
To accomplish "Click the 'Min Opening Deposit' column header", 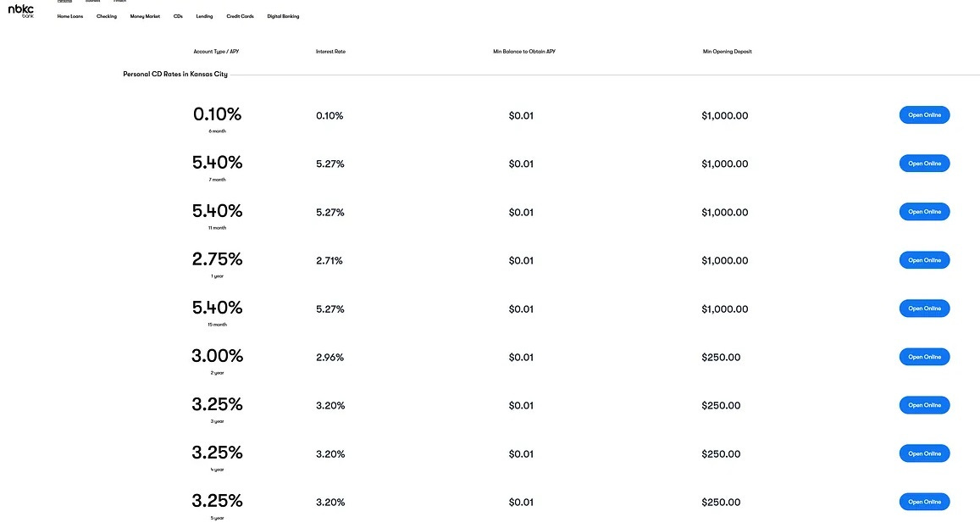I will [727, 52].
